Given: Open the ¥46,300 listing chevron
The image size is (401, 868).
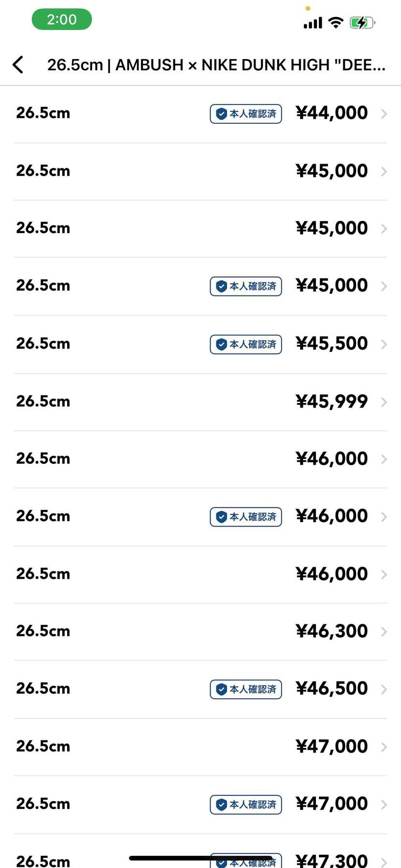Looking at the screenshot, I should 384,632.
